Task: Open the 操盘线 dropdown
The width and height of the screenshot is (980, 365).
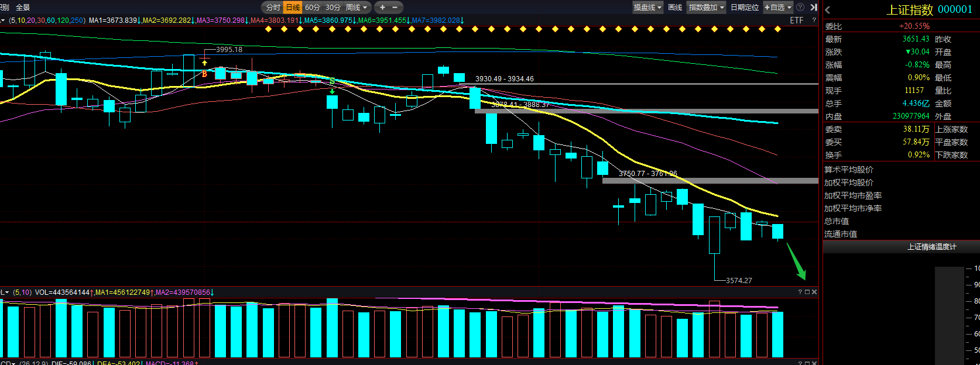Action: click(x=647, y=8)
